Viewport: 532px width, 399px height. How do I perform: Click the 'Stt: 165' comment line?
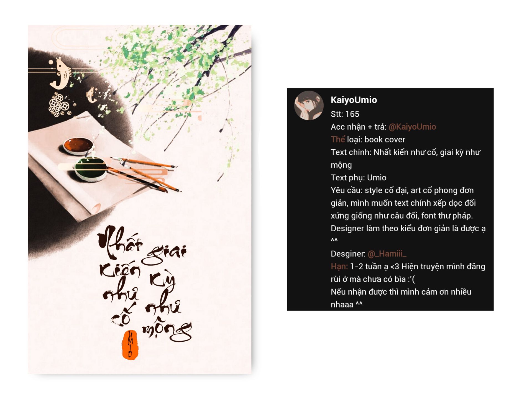tap(345, 114)
